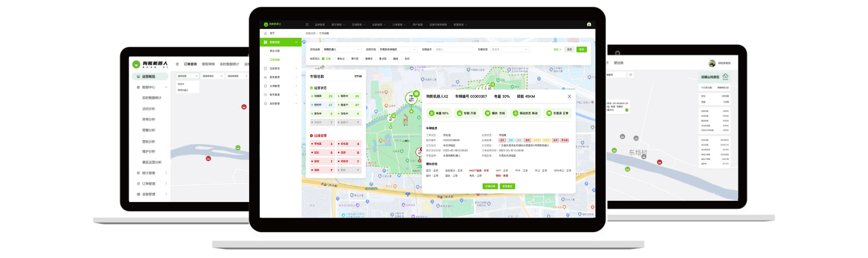Open the 设备管理 top menu dropdown

[378, 25]
